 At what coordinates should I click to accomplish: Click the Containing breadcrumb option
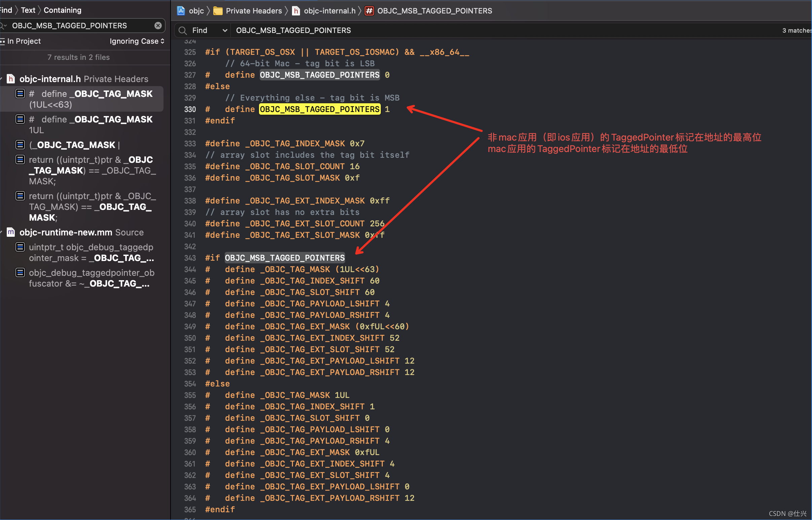[63, 10]
